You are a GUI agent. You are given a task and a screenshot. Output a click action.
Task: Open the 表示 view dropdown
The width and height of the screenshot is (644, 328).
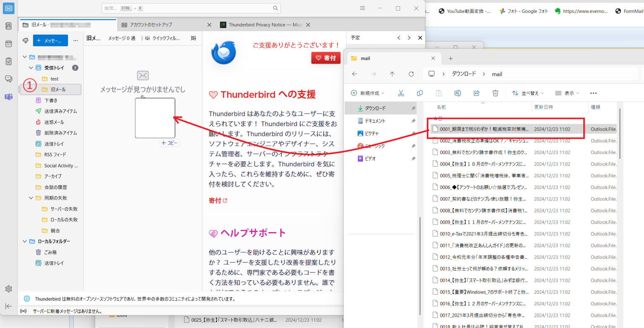coord(567,93)
